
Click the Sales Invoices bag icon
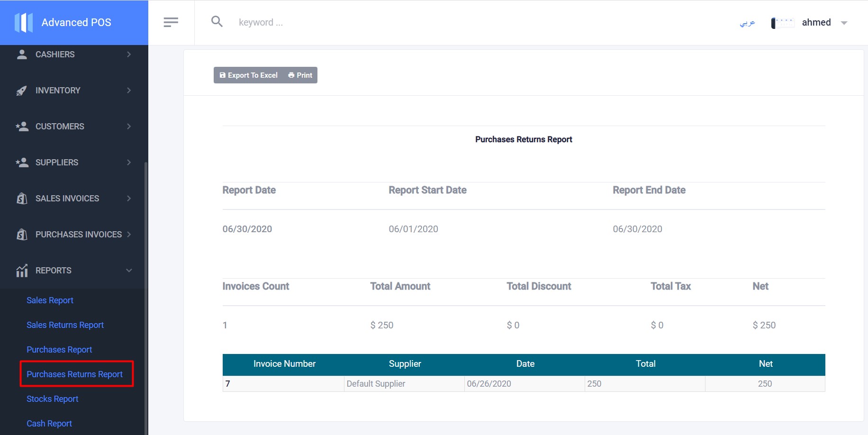pyautogui.click(x=22, y=199)
